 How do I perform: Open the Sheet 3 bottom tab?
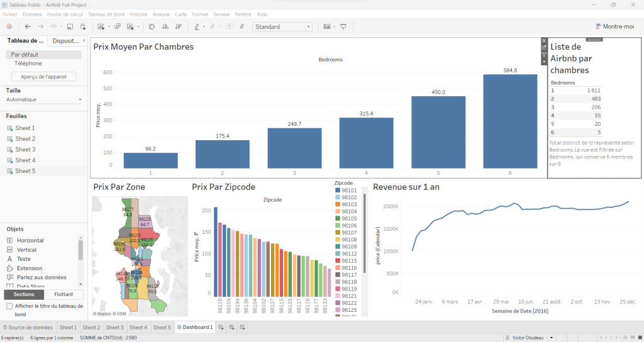(114, 327)
